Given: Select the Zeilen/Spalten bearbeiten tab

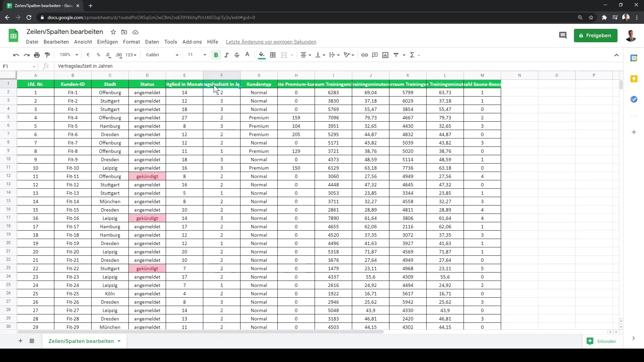Looking at the screenshot, I should pyautogui.click(x=81, y=341).
